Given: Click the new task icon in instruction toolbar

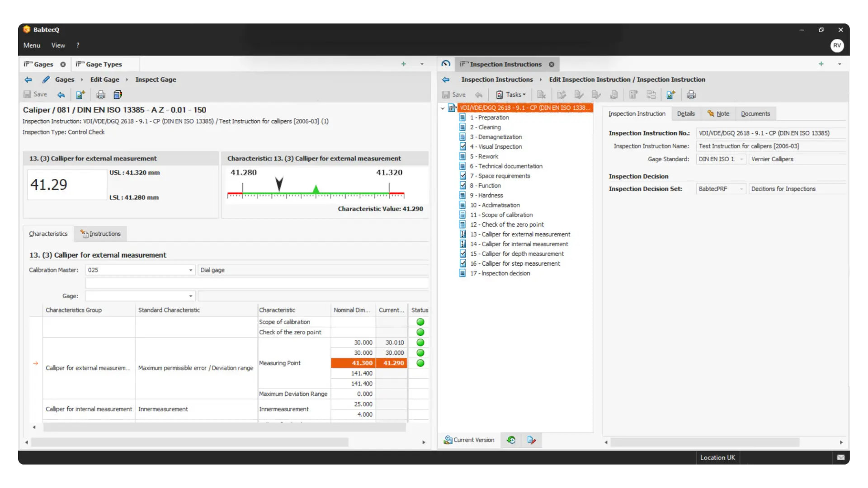Looking at the screenshot, I should coord(671,94).
